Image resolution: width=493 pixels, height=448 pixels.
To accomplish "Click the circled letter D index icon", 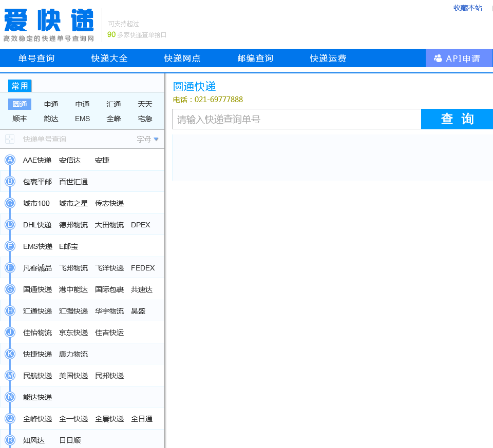I will [10, 225].
